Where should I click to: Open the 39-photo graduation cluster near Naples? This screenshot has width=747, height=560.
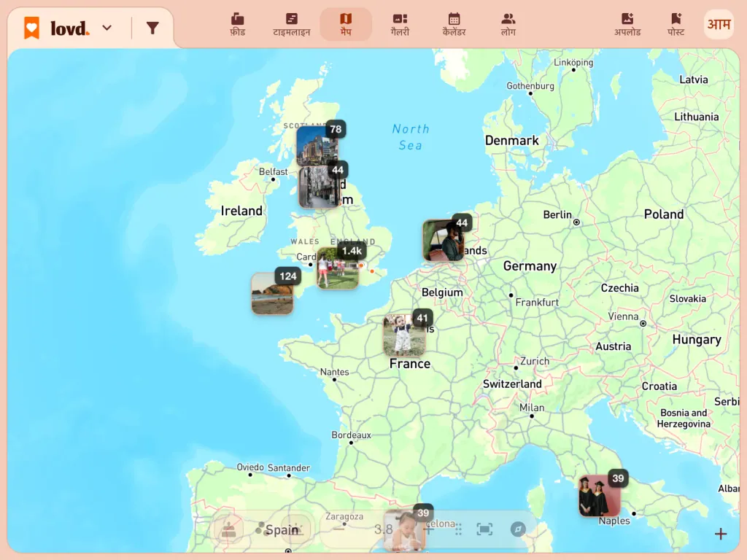coord(600,496)
